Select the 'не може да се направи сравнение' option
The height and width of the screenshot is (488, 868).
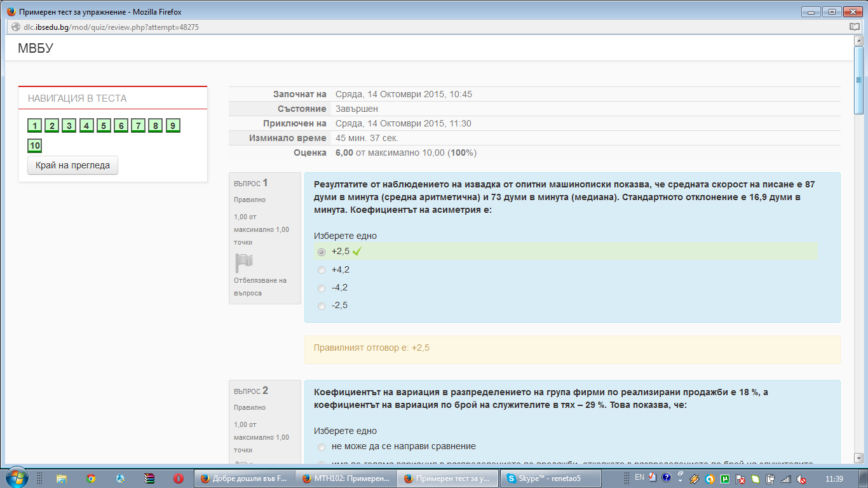322,447
